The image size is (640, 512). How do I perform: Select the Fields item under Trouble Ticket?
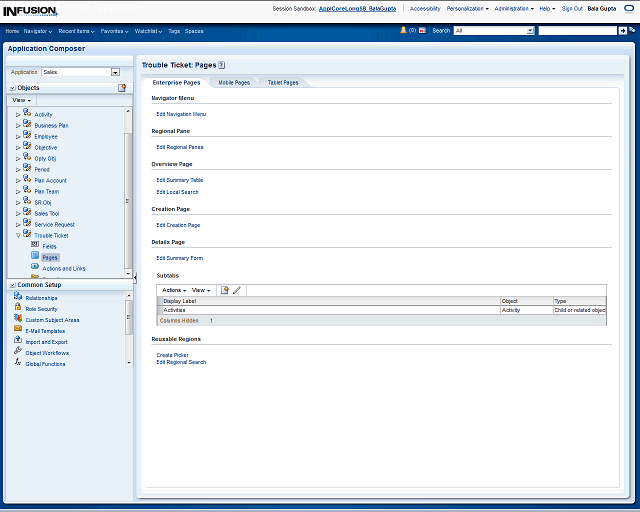[49, 246]
